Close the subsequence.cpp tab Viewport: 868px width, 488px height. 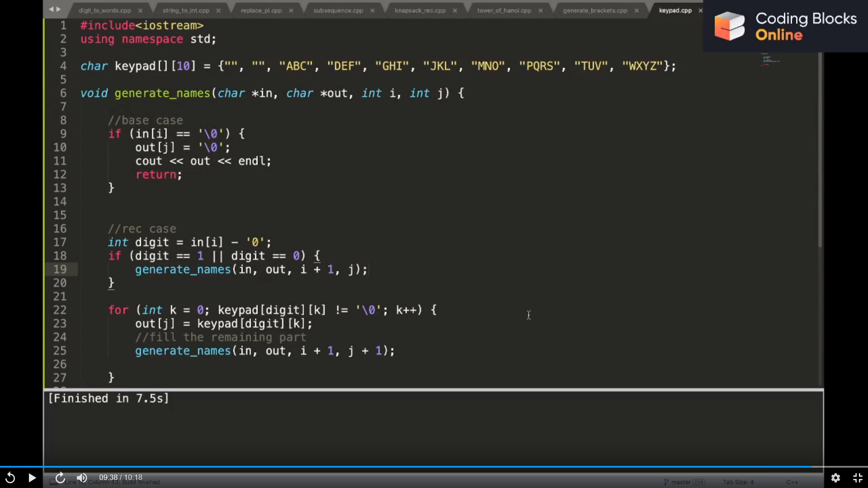point(373,10)
